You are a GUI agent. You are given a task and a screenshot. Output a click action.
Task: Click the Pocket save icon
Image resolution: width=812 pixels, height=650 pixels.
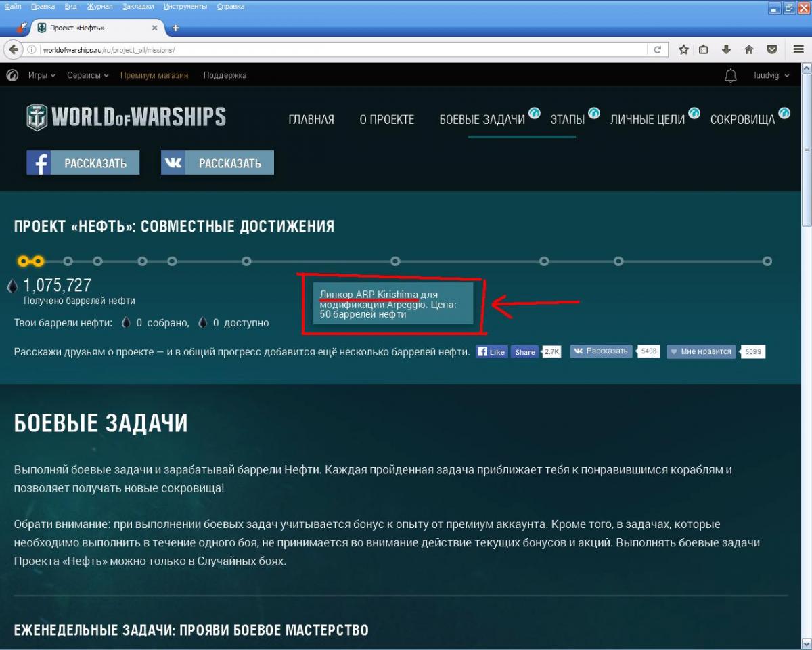click(x=771, y=49)
